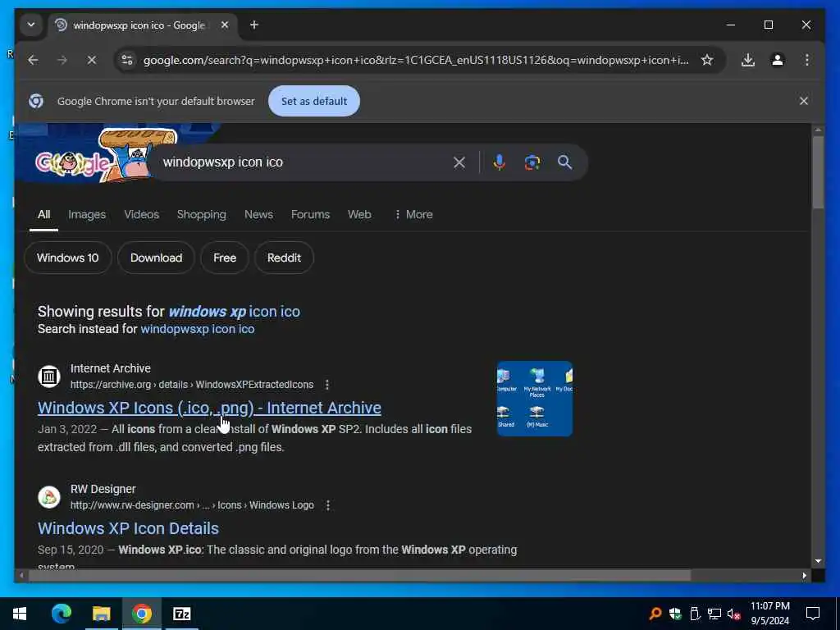Click the vertical page scrollbar thumb
The image size is (840, 630).
click(x=818, y=172)
